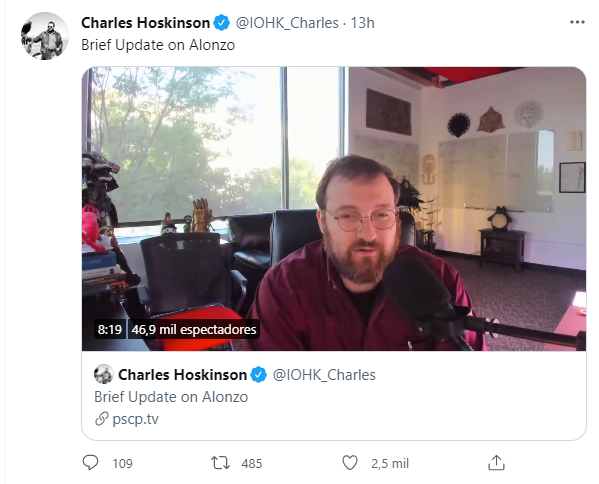Open the three-dot more options menu
The width and height of the screenshot is (599, 484).
pos(577,22)
